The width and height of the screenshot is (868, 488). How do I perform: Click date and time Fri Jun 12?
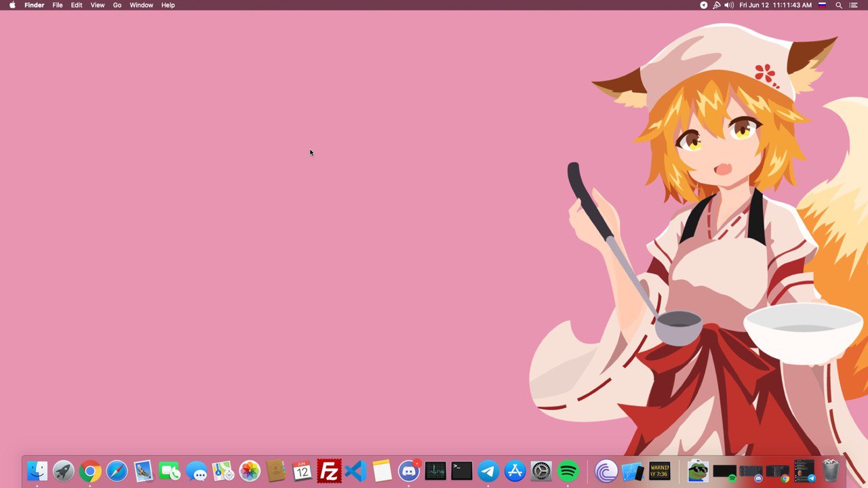click(776, 5)
